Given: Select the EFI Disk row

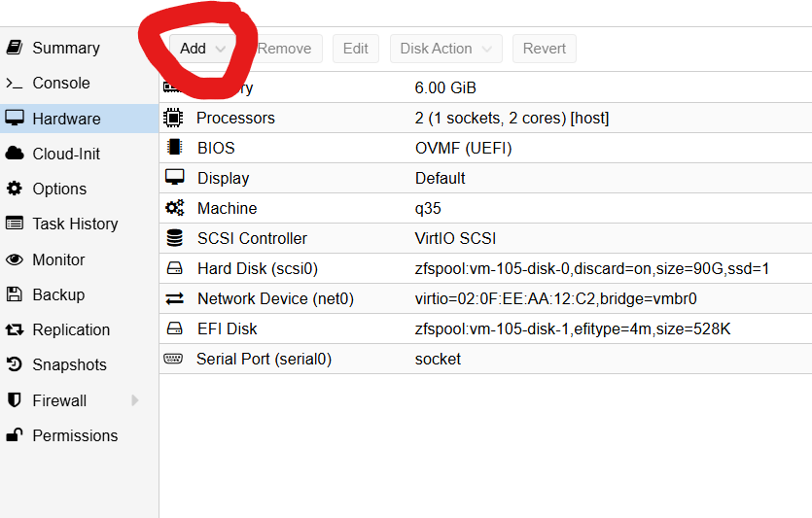Looking at the screenshot, I should 227,328.
